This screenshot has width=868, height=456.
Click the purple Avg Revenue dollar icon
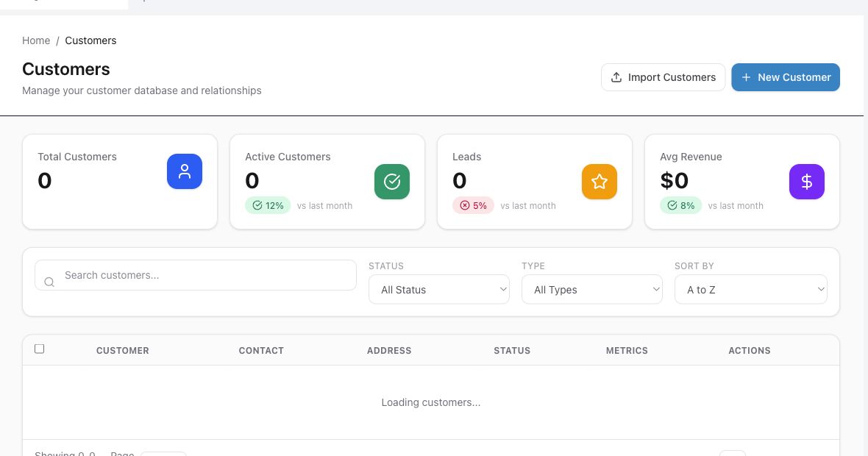[x=806, y=182]
